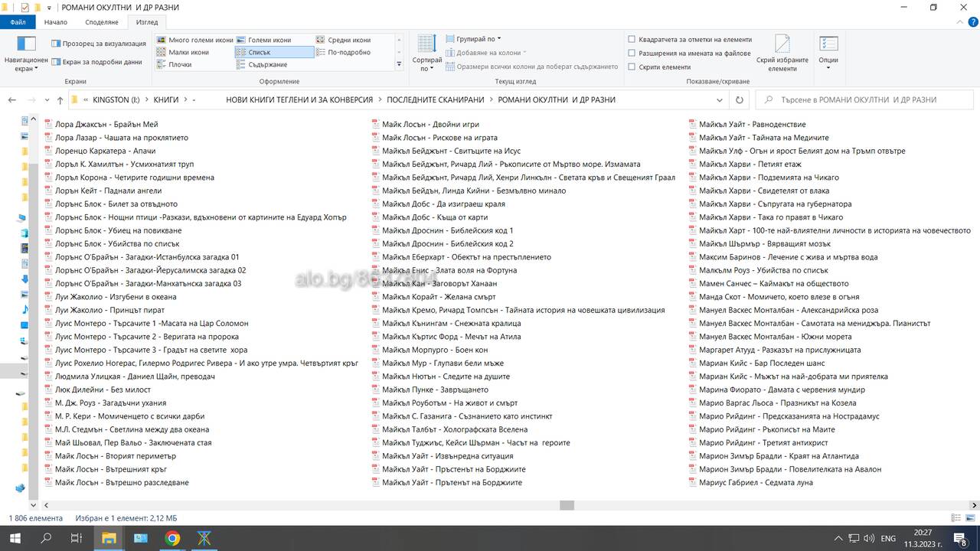Open Google Chrome from the taskbar
The width and height of the screenshot is (980, 551).
(x=172, y=538)
